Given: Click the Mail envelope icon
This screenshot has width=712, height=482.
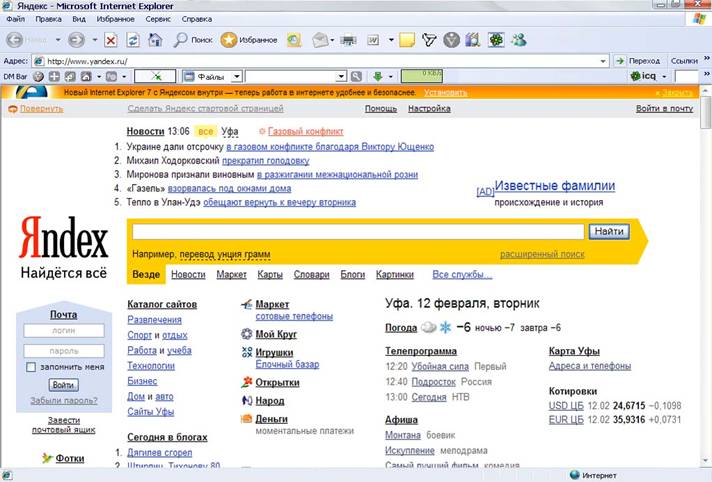Looking at the screenshot, I should coord(320,40).
